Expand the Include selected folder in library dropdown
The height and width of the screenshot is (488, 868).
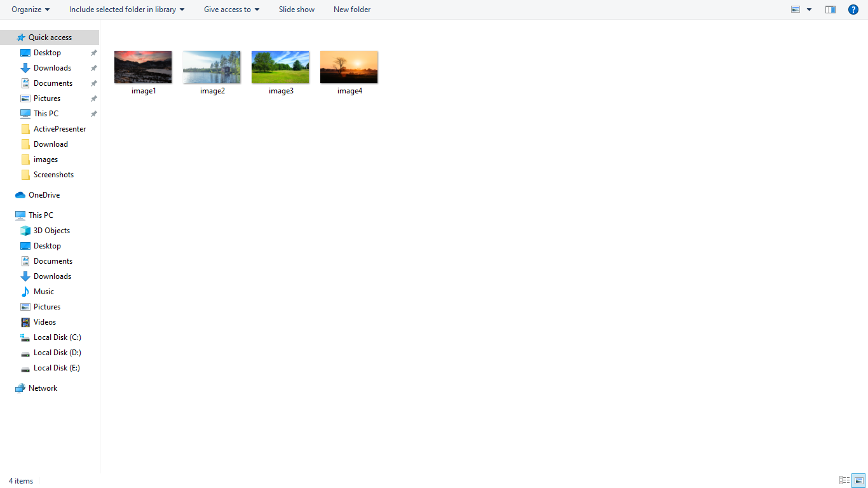[x=126, y=9]
